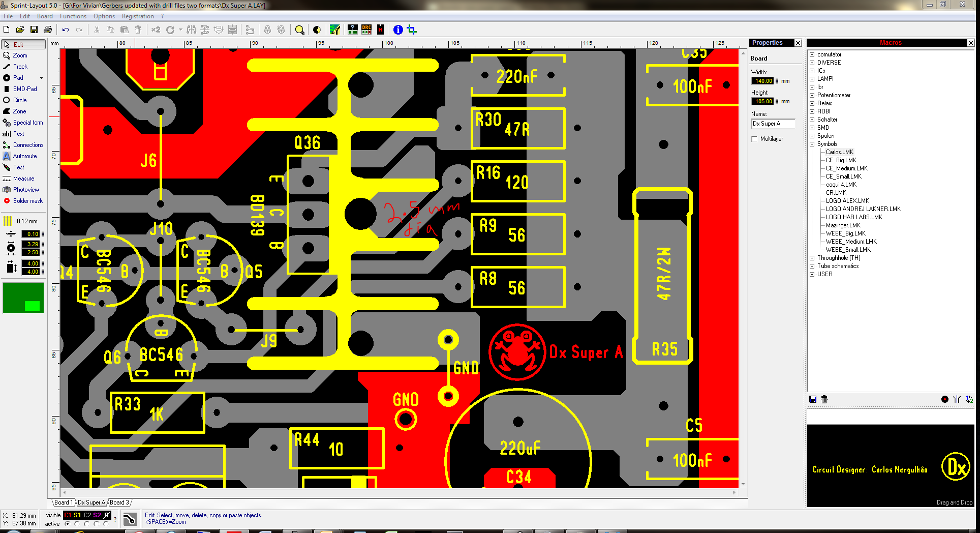
Task: Open a file with the folder icon
Action: coord(20,29)
